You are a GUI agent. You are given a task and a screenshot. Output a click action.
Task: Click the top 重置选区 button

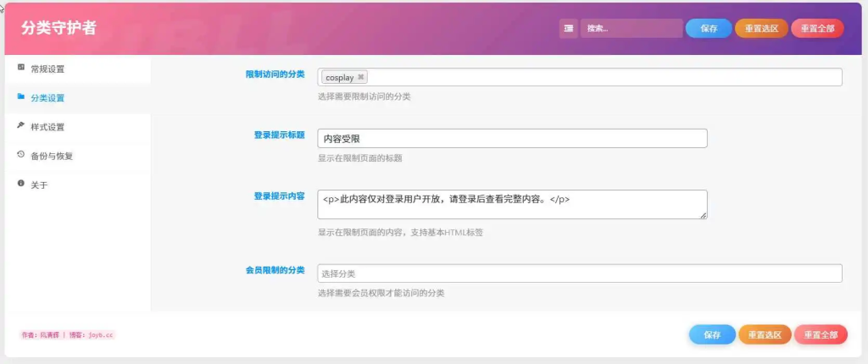click(761, 29)
